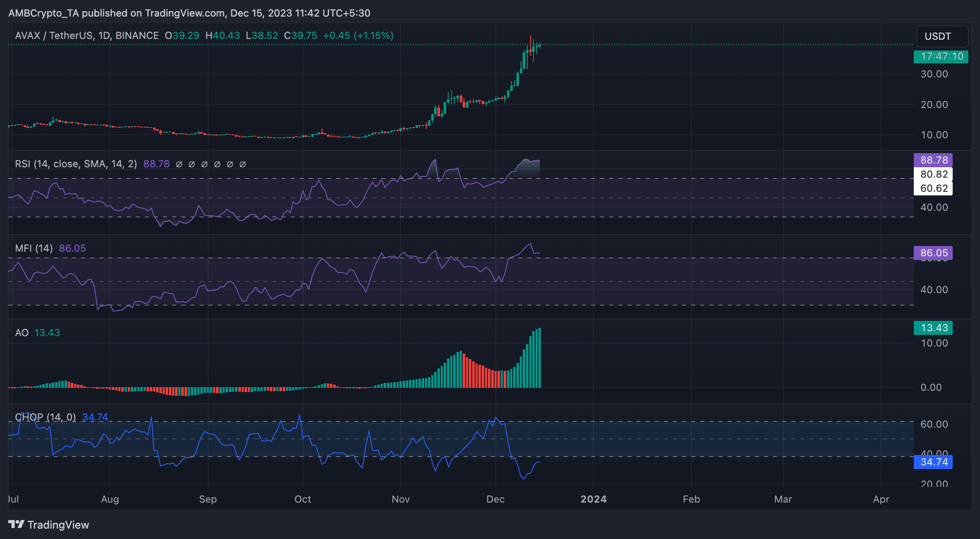The height and width of the screenshot is (539, 980).
Task: Click the 13.43 AO value tag on axis
Action: 933,328
